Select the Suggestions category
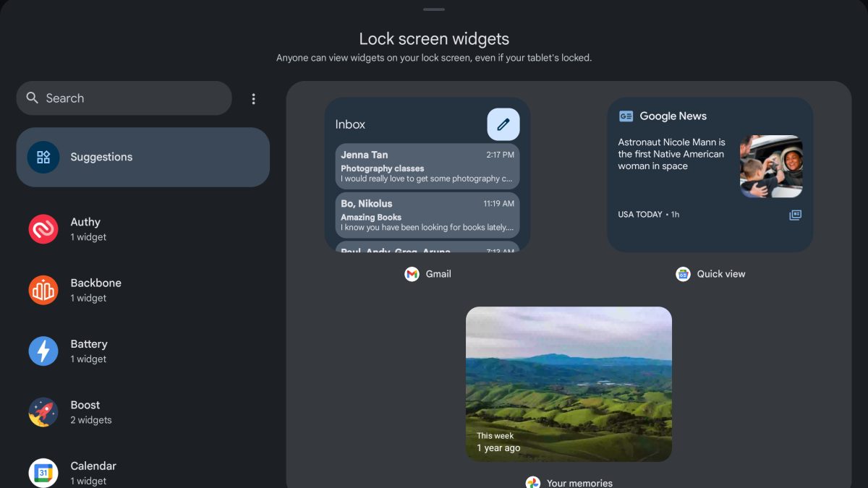The height and width of the screenshot is (488, 868). click(x=143, y=157)
